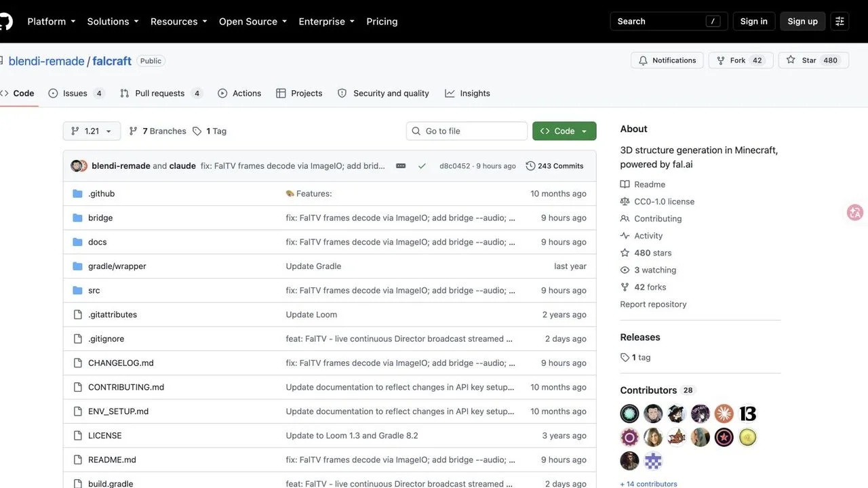Click the Go to file field
This screenshot has height=488, width=868.
(467, 131)
